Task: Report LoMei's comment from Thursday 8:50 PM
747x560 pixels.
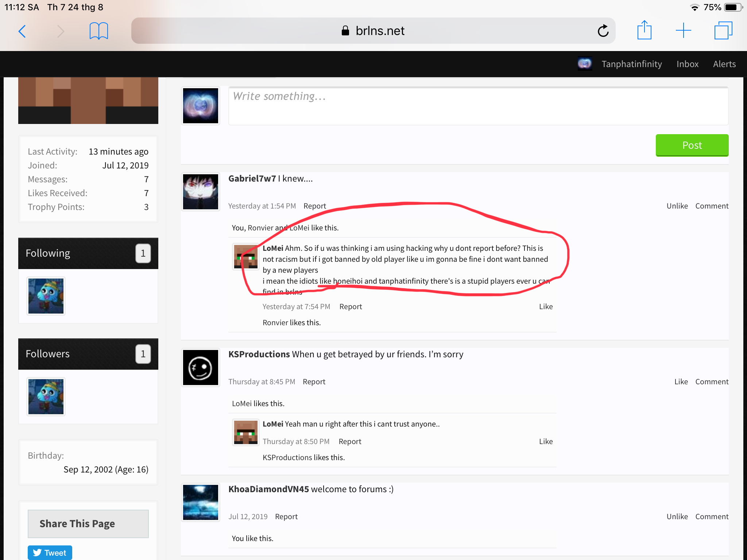Action: (x=350, y=442)
